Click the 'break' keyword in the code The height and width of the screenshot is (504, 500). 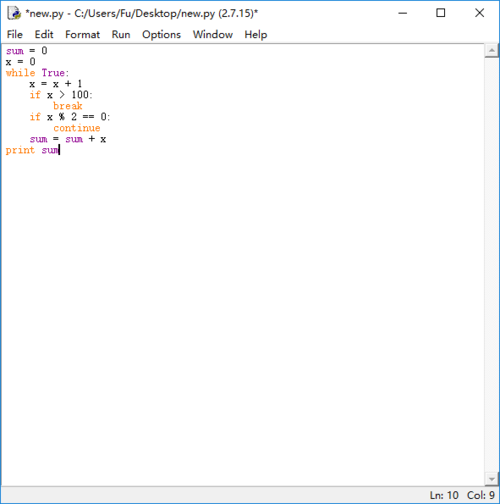(68, 106)
